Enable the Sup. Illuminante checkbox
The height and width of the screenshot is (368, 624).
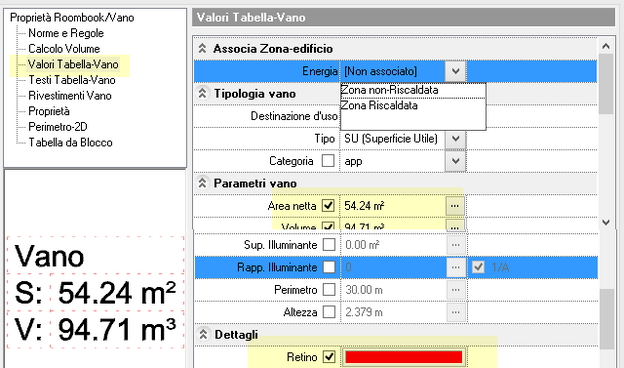coord(329,245)
